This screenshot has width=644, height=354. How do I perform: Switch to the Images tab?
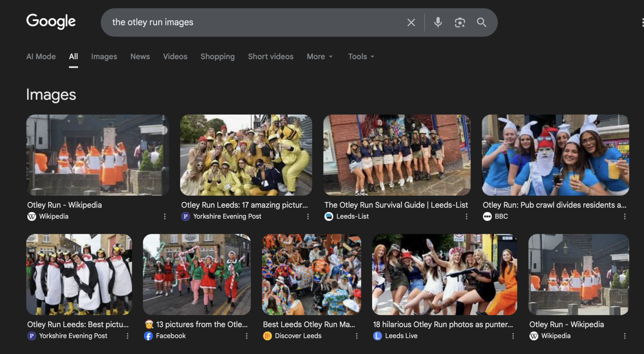point(104,57)
